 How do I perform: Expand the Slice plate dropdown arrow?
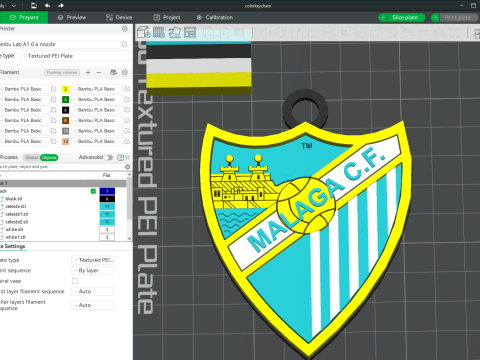coord(383,17)
